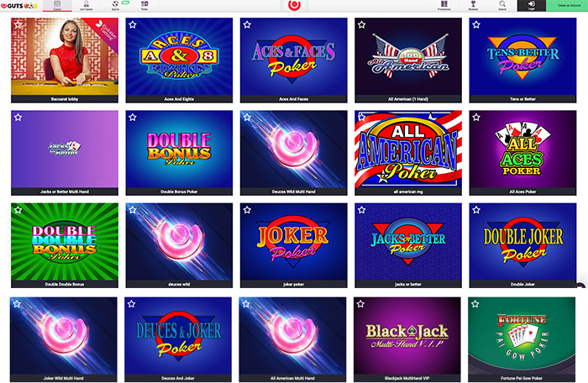Launch the Joker Poker game tile

(x=294, y=245)
